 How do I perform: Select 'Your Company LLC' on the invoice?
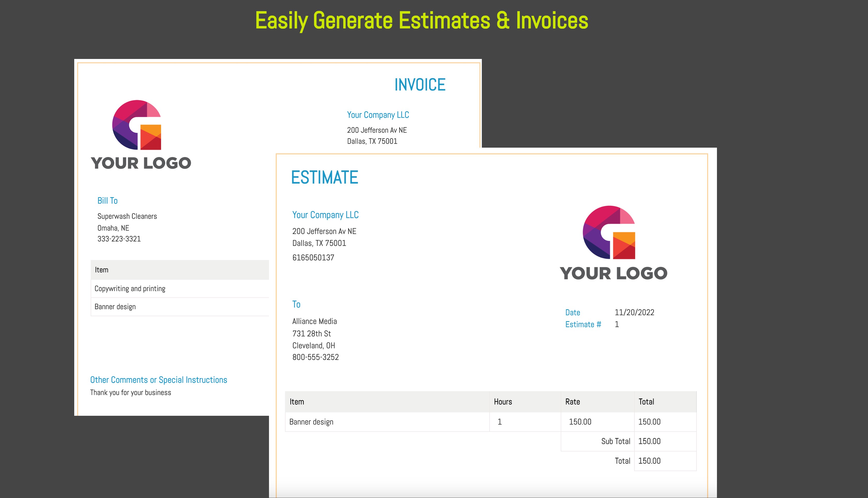[x=378, y=115]
